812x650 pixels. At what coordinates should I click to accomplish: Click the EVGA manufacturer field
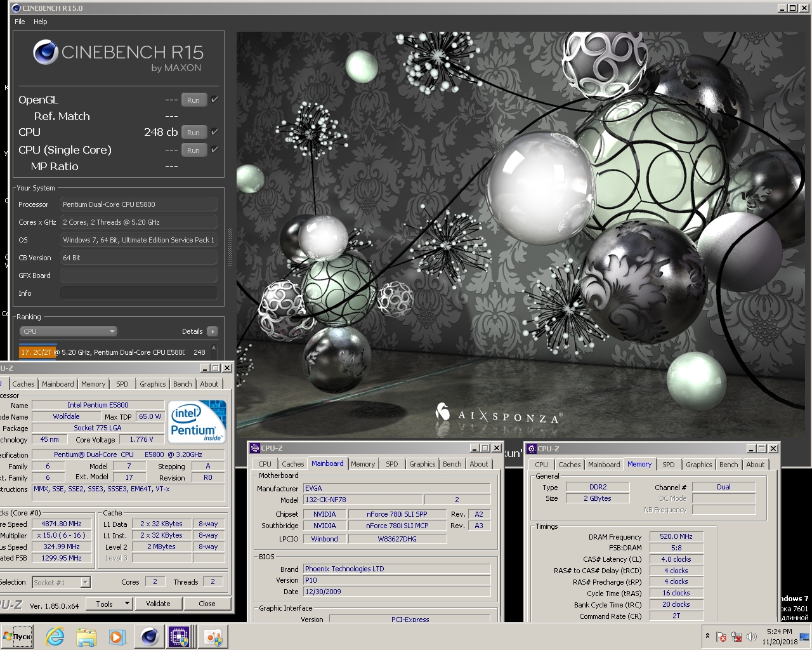pos(396,488)
